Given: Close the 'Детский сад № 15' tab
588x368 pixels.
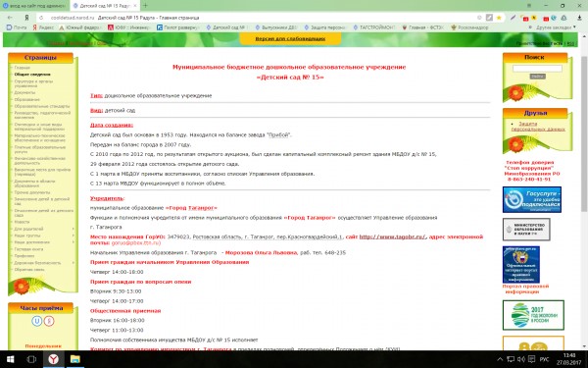Looking at the screenshot, I should [x=134, y=6].
